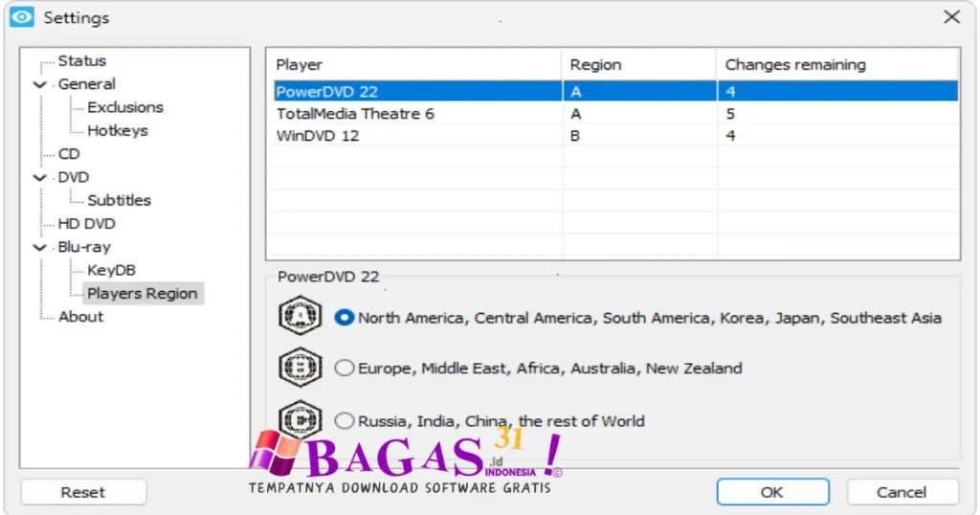Screen dimensions: 980x515
Task: Open the CD settings page
Action: point(69,154)
